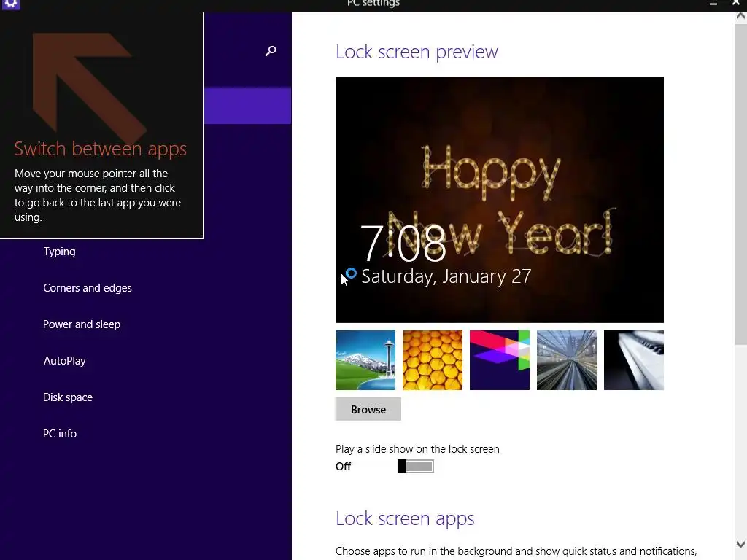Click the scrollbar up arrow
This screenshot has height=560, width=747.
click(740, 17)
